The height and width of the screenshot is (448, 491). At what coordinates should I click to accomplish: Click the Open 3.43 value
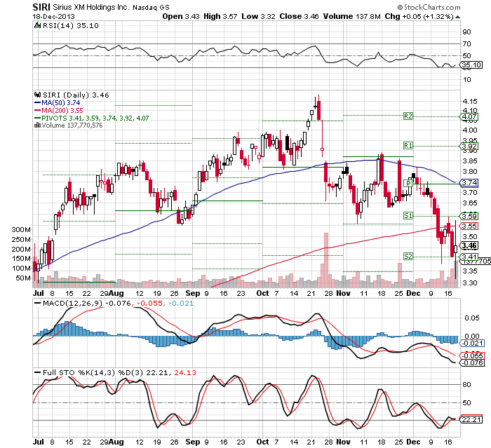click(x=181, y=17)
